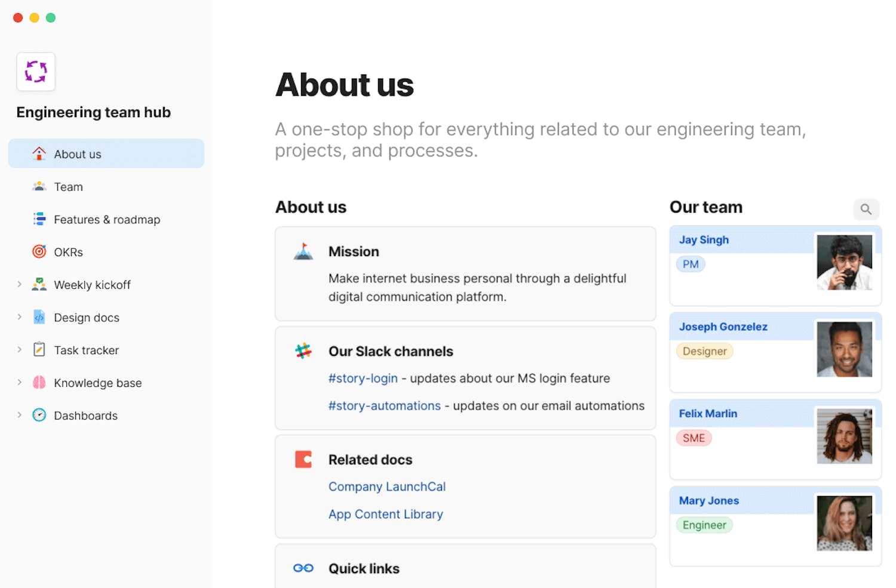Open the #story-login channel link
Viewport: 896px width, 588px height.
(x=363, y=378)
